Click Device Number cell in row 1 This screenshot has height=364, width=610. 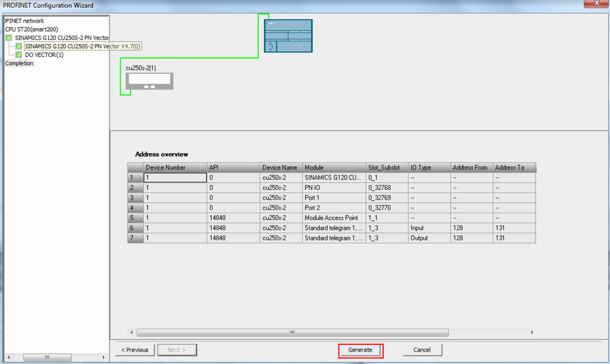point(175,177)
